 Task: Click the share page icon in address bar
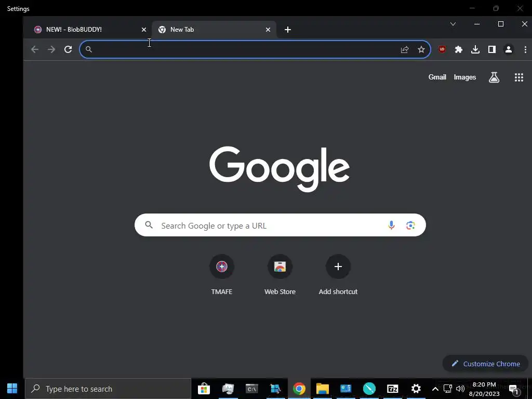[x=404, y=49]
